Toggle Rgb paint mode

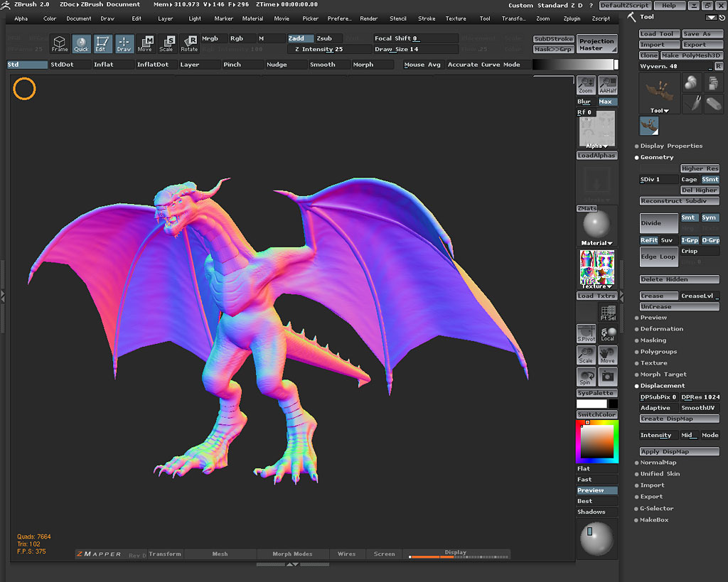point(242,38)
